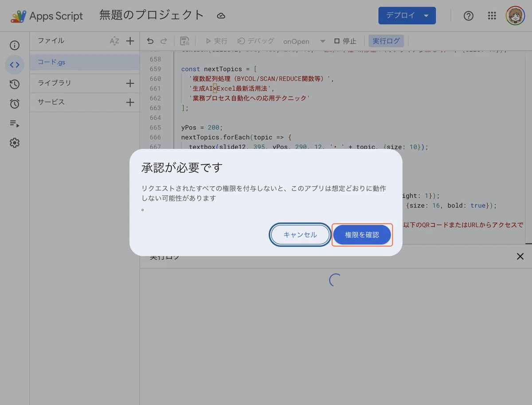Screen dimensions: 532x405
Task: Open the Triggers alarm clock icon
Action: 15,104
